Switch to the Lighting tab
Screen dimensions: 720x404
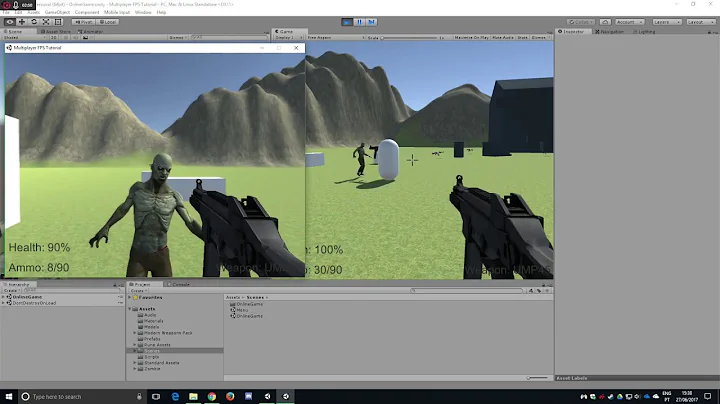click(x=644, y=32)
